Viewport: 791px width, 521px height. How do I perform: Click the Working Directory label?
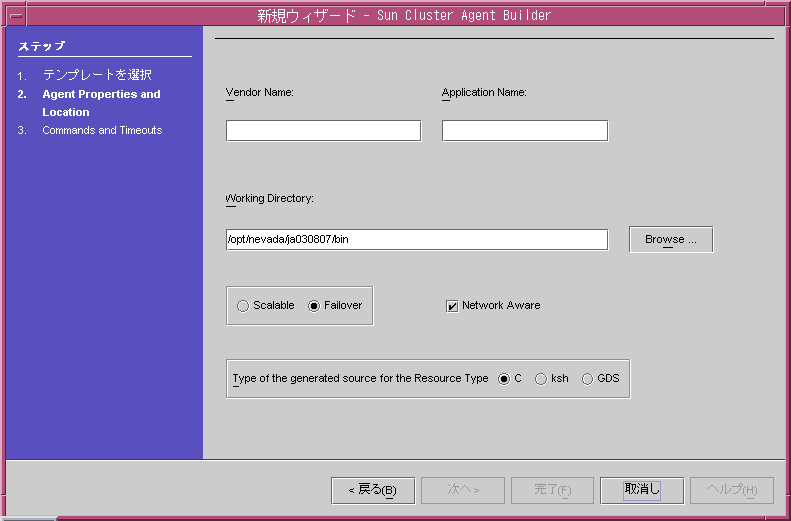point(270,198)
